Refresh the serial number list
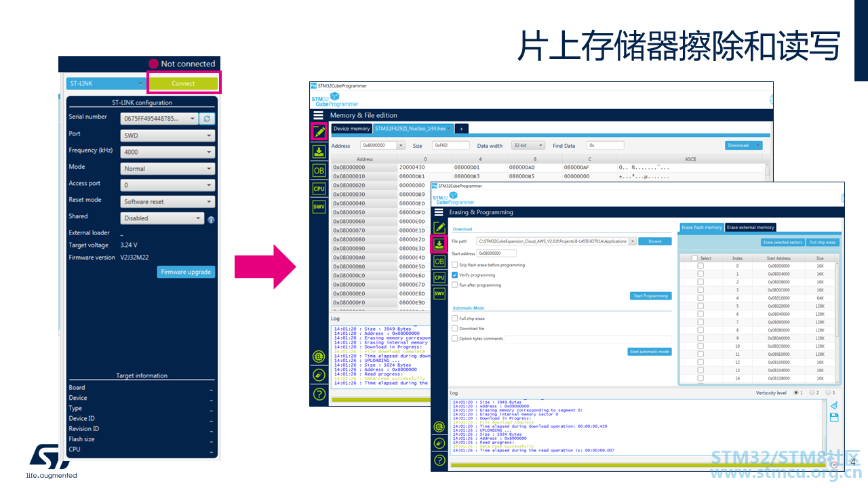The width and height of the screenshot is (868, 488). coord(208,119)
